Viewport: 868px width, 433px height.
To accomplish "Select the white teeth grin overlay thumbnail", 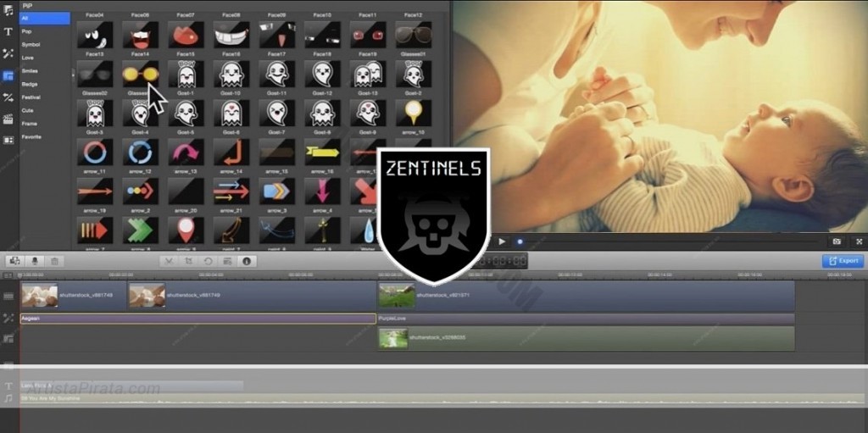I will tap(231, 35).
